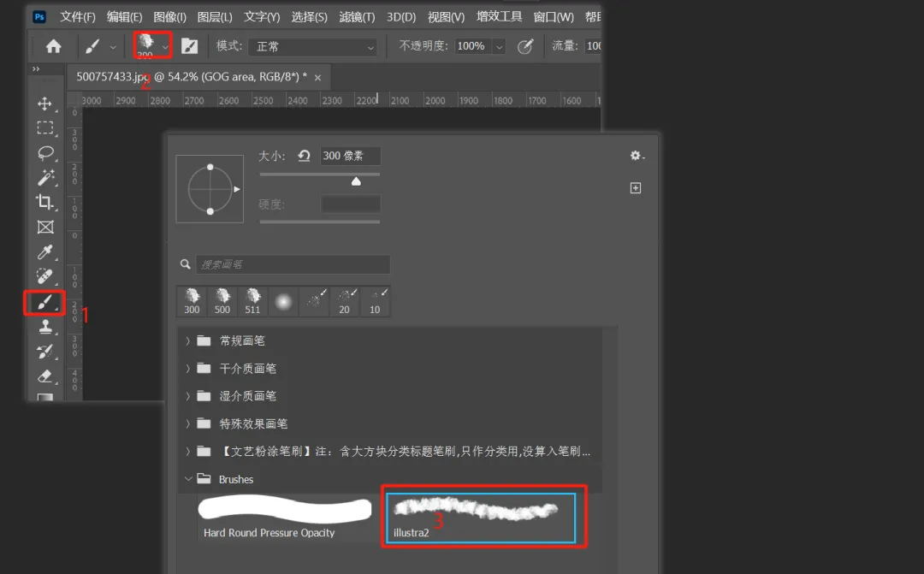
Task: Select the Rectangular Marquee tool
Action: click(x=44, y=127)
